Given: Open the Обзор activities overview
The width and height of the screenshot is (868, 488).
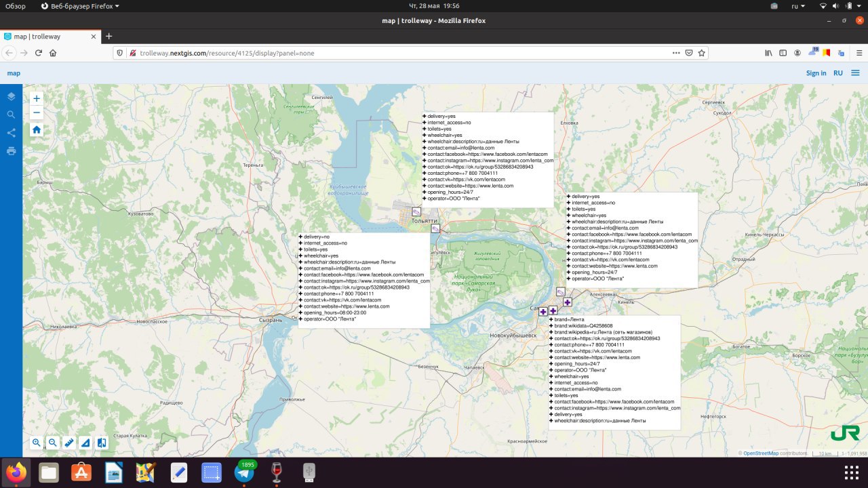Looking at the screenshot, I should tap(16, 6).
